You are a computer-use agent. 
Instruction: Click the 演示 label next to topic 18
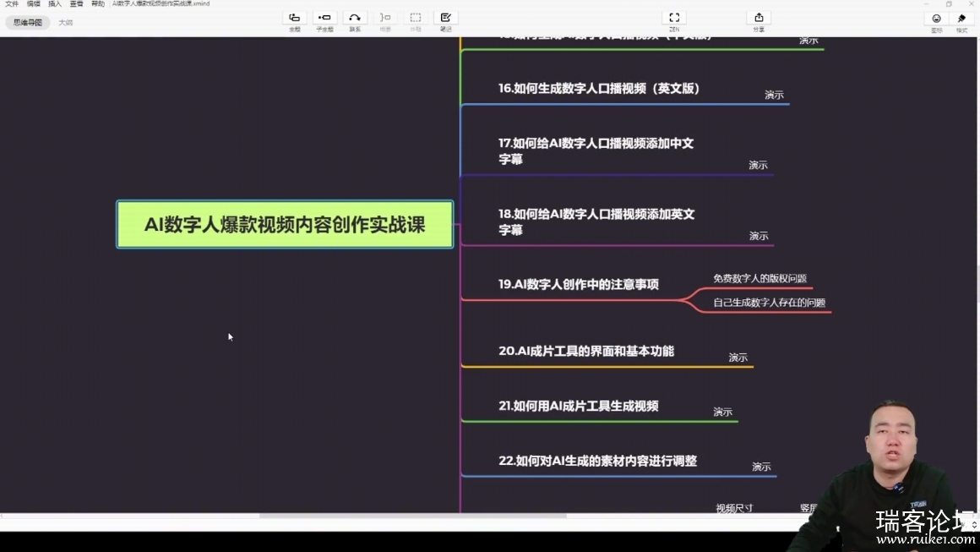click(x=759, y=236)
